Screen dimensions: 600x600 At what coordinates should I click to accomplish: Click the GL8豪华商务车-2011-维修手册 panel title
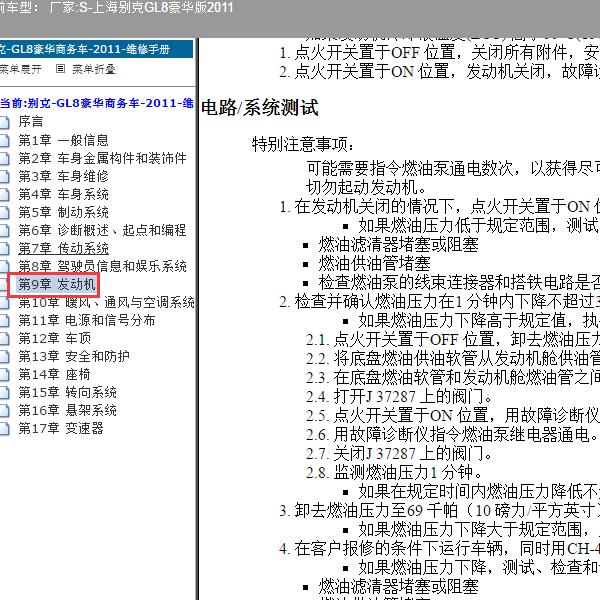(85, 49)
